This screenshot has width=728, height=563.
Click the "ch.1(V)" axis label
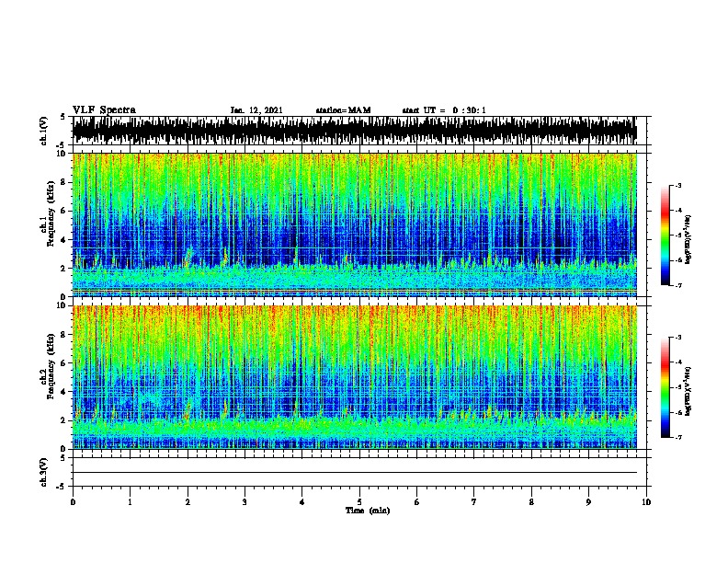[x=44, y=131]
